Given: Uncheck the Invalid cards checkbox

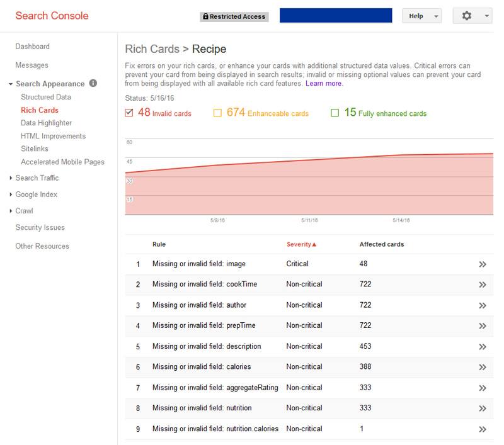Looking at the screenshot, I should click(129, 113).
